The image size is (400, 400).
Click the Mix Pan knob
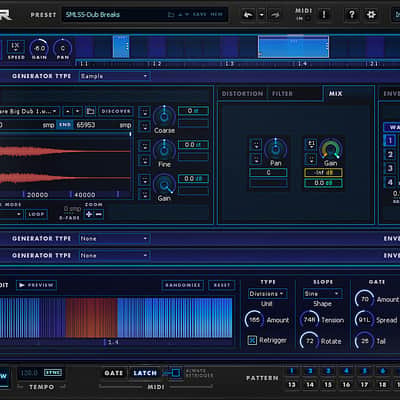pos(275,149)
